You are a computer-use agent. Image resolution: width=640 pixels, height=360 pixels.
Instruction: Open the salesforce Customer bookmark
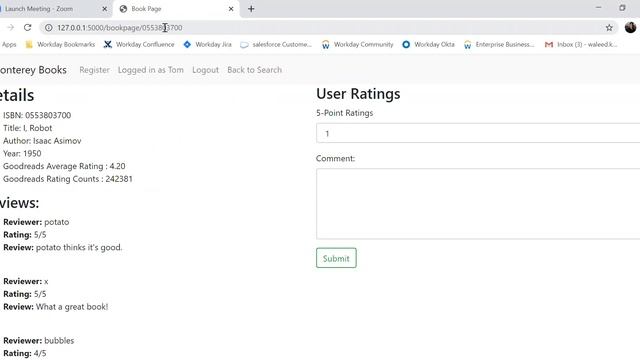click(276, 44)
